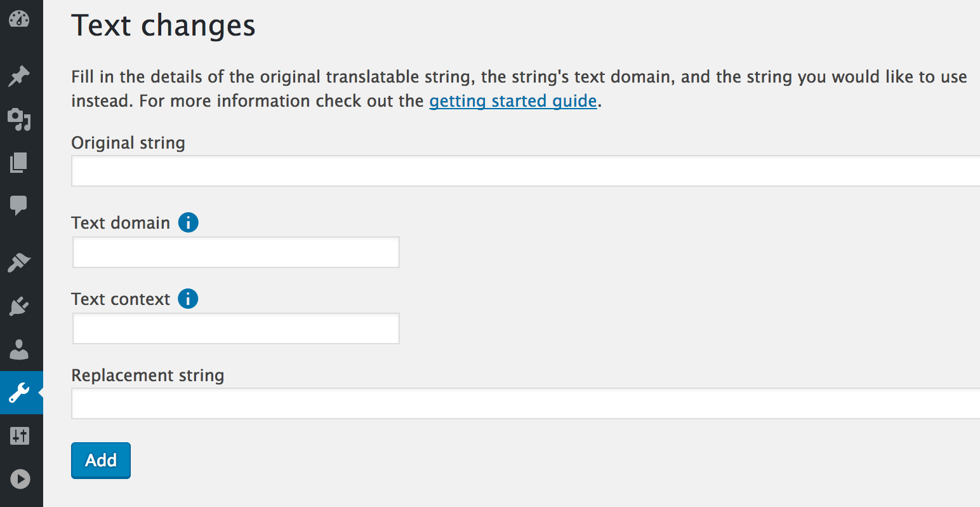This screenshot has height=507, width=980.
Task: Select the active Tools wrench icon
Action: [x=19, y=393]
